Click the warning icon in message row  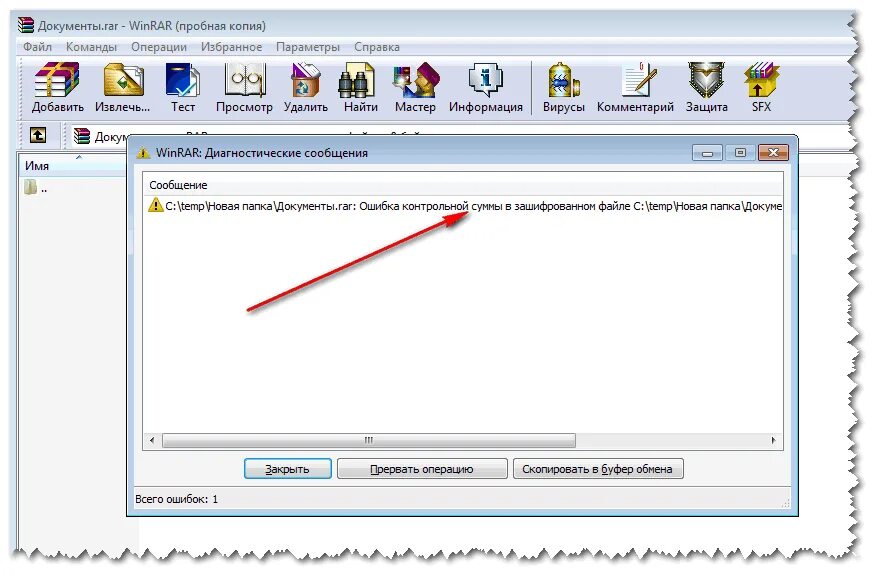[155, 205]
